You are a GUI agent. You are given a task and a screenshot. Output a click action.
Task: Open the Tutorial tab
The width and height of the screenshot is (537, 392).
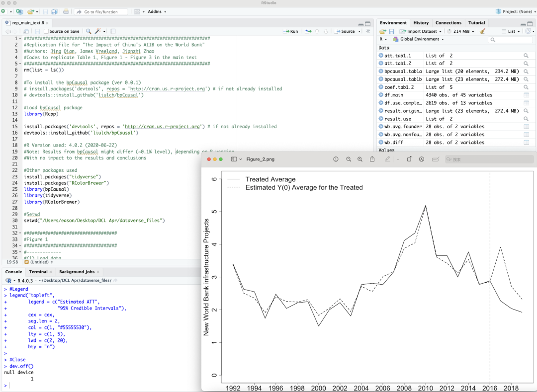pos(476,23)
